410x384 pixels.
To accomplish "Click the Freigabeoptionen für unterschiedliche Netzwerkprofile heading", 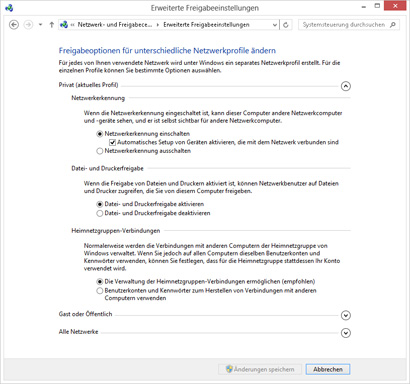I will tap(167, 51).
